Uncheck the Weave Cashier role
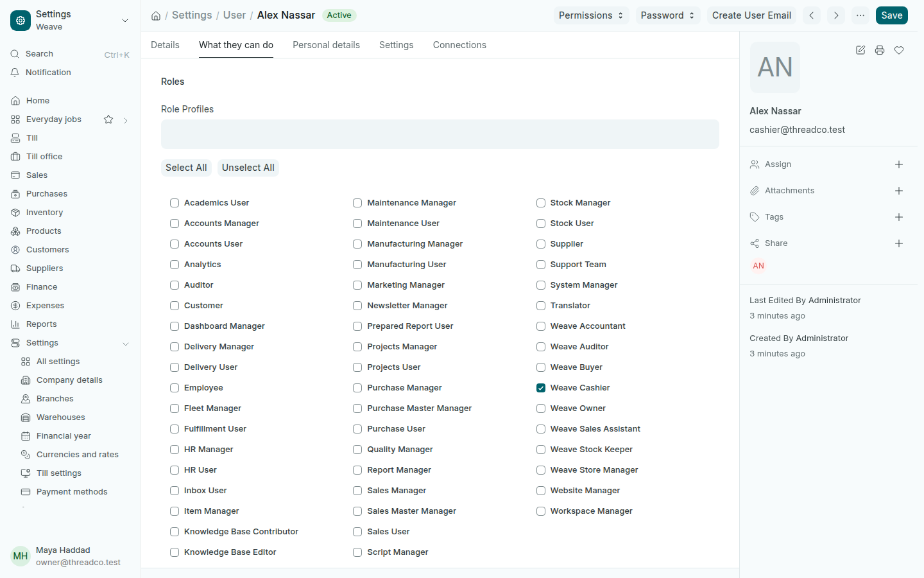This screenshot has width=924, height=578. point(541,388)
